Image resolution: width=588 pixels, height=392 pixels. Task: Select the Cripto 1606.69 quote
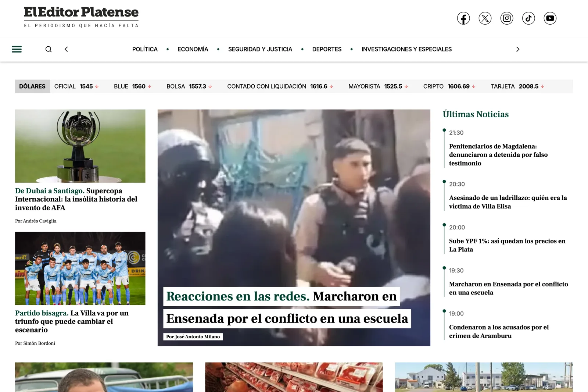[x=449, y=86]
